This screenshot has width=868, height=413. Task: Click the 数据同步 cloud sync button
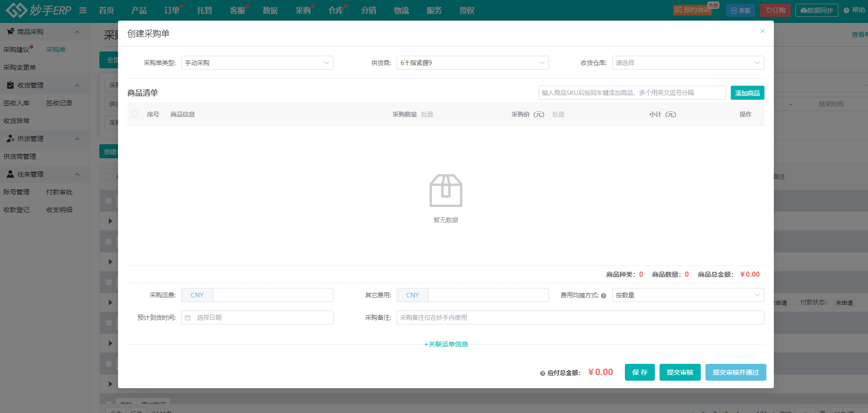(x=816, y=10)
